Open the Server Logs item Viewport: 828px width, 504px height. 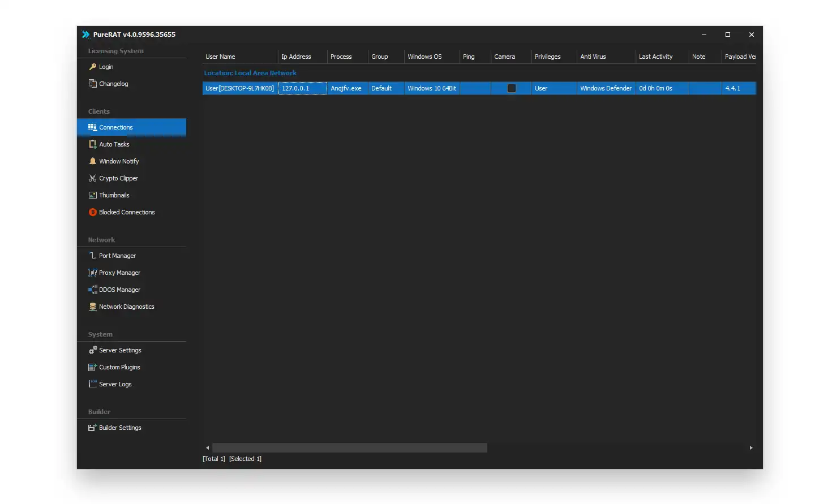pos(115,384)
